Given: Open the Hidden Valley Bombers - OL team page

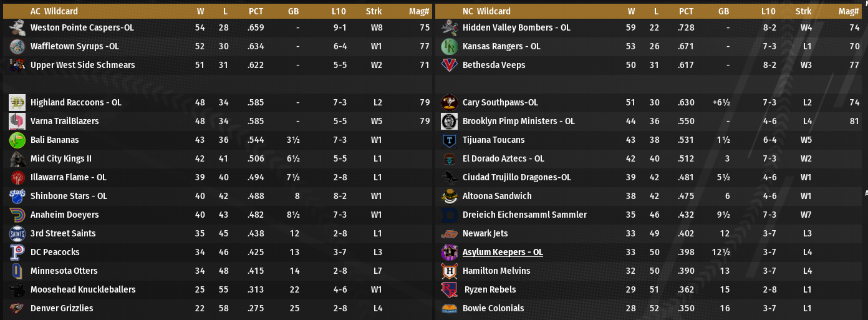Looking at the screenshot, I should point(516,27).
